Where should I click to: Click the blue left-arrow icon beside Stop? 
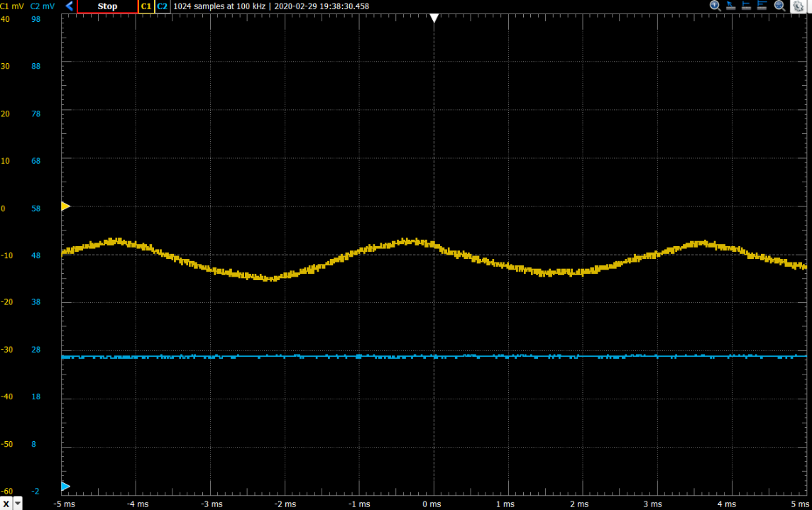pyautogui.click(x=70, y=6)
